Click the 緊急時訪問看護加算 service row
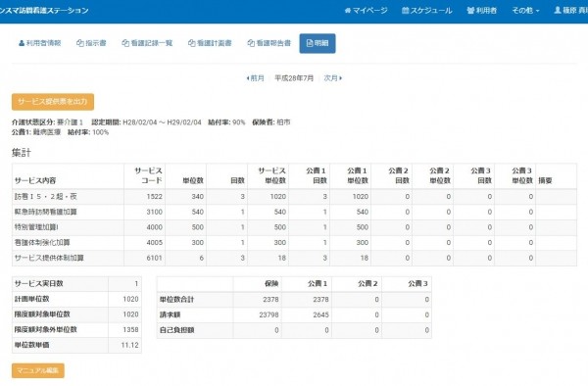Image resolution: width=588 pixels, height=386 pixels. click(294, 213)
